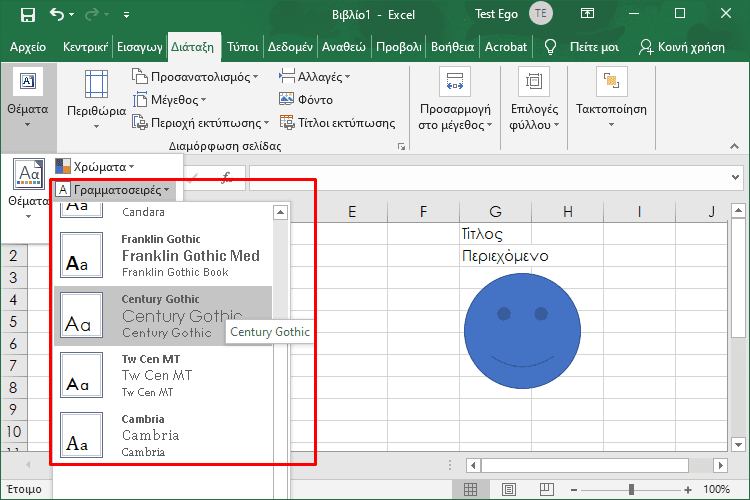This screenshot has width=750, height=500.
Task: Open Τακτοποίηση arrange menu
Action: pyautogui.click(x=611, y=98)
